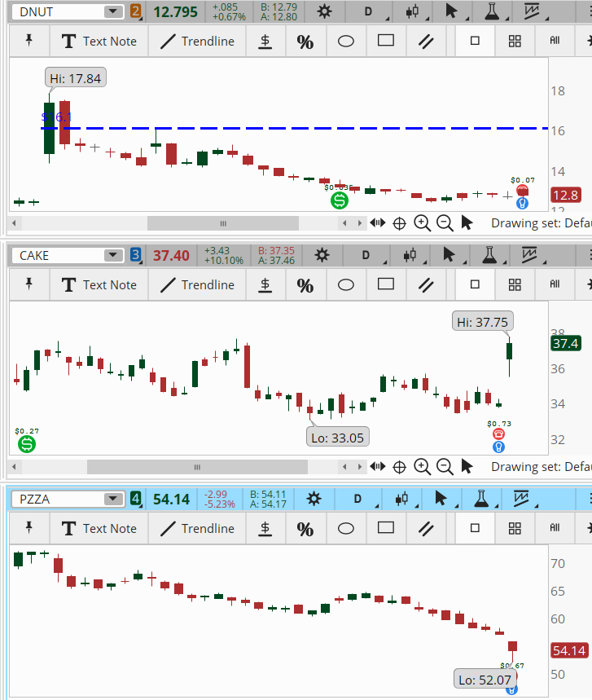Click DNUT Drawing set Default label
This screenshot has width=592, height=700.
point(542,223)
